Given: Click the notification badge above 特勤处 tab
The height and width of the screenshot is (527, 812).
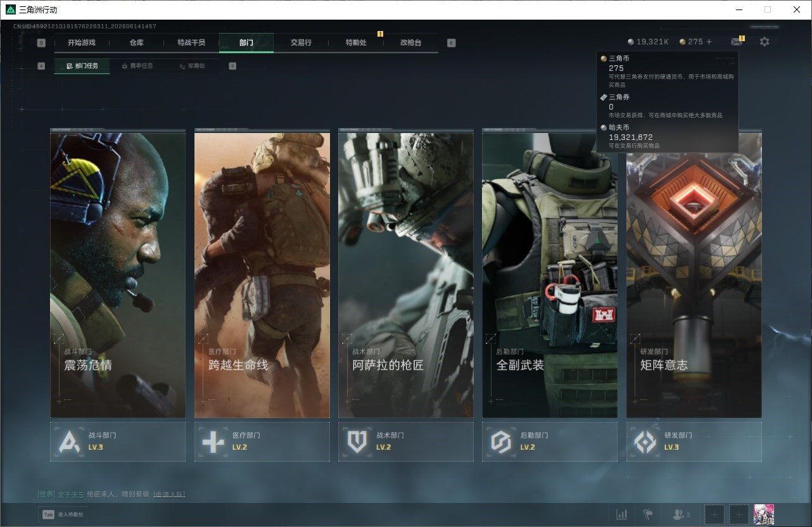Looking at the screenshot, I should (380, 34).
